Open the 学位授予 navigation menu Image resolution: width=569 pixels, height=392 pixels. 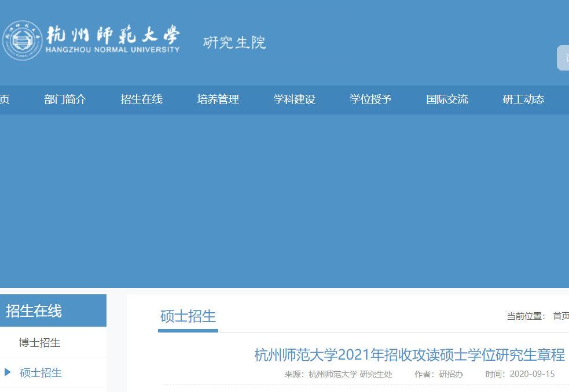(370, 99)
